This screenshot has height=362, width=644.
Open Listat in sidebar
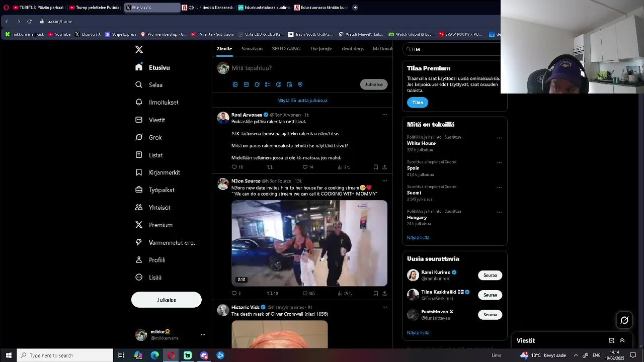149,155
